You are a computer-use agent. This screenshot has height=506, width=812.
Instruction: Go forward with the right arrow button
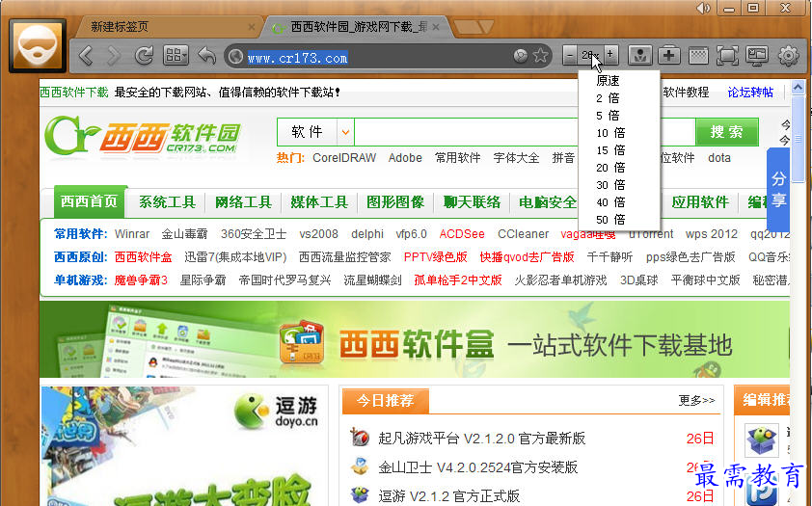click(x=114, y=55)
